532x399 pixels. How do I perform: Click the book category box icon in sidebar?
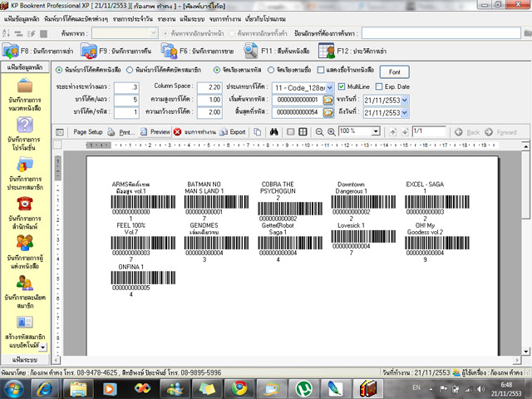click(x=25, y=86)
